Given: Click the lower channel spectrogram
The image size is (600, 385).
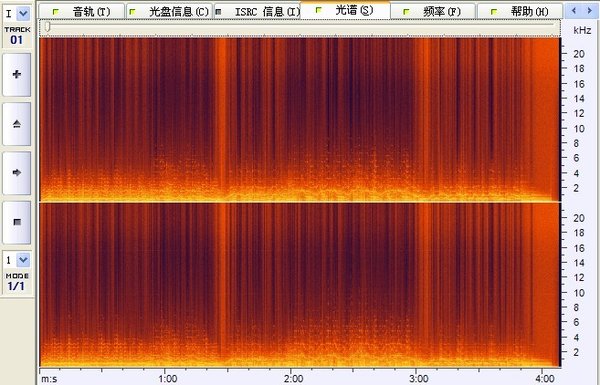Looking at the screenshot, I should pos(300,284).
